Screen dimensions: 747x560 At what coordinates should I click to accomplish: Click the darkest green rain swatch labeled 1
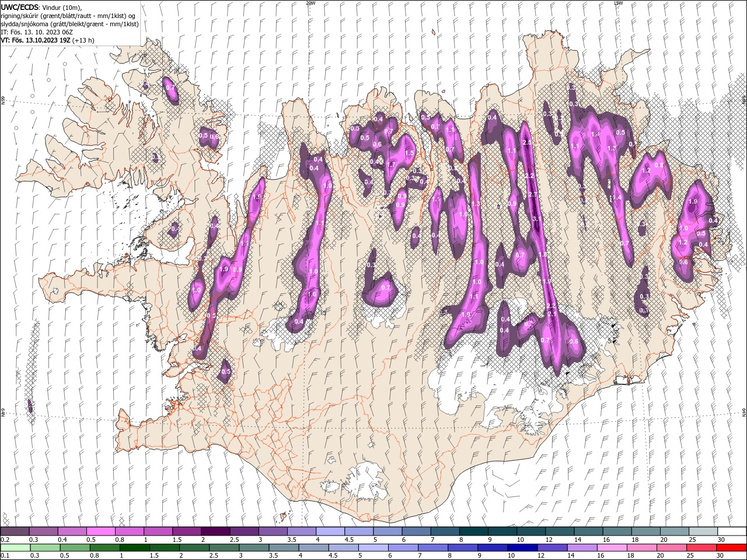pos(134,548)
